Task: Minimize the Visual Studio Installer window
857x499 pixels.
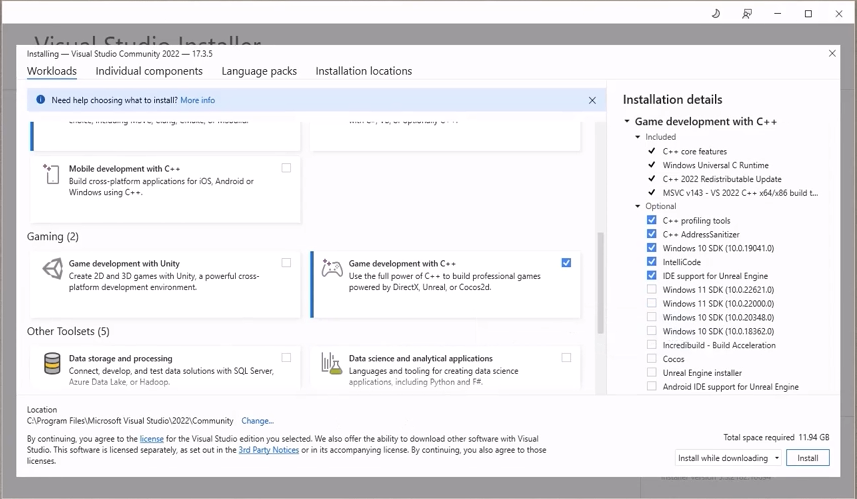Action: tap(777, 14)
